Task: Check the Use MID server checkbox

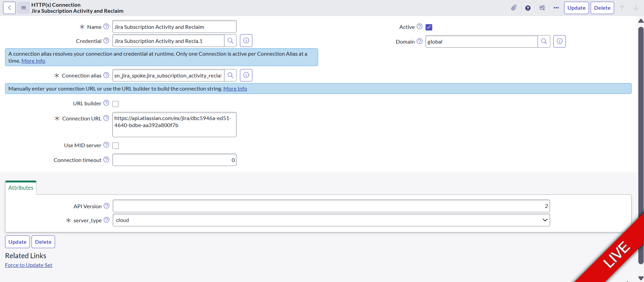Action: click(x=116, y=146)
